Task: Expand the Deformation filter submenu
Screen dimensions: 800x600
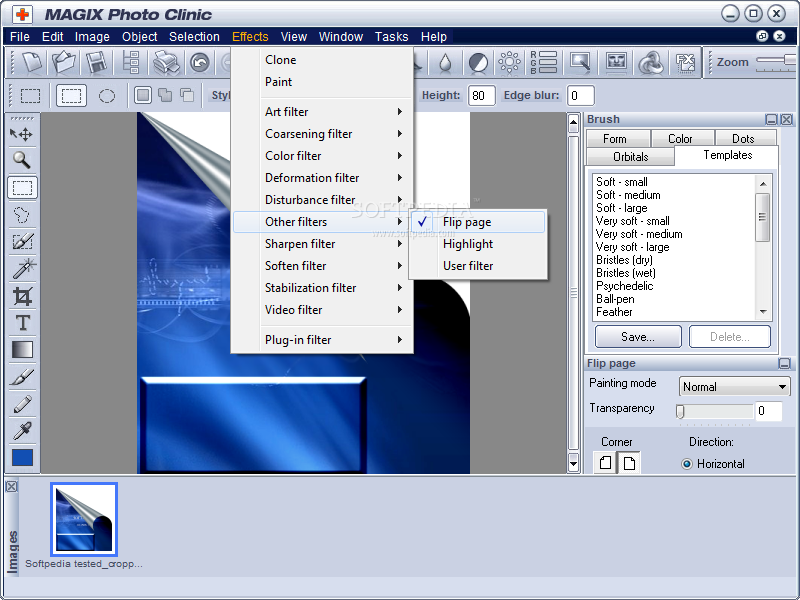Action: (x=322, y=178)
